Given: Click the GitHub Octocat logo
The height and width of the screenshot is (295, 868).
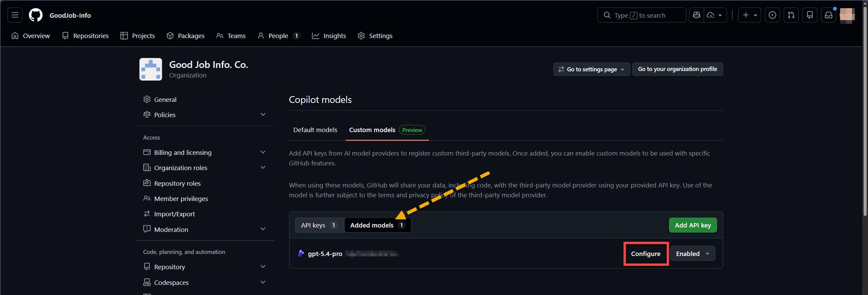Looking at the screenshot, I should (36, 15).
